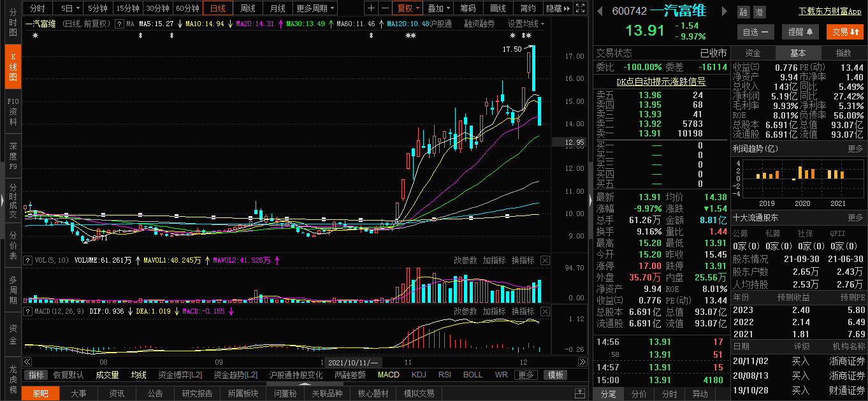Click orange 交易 trade button
Screen dimensions: 868x401
pyautogui.click(x=845, y=31)
